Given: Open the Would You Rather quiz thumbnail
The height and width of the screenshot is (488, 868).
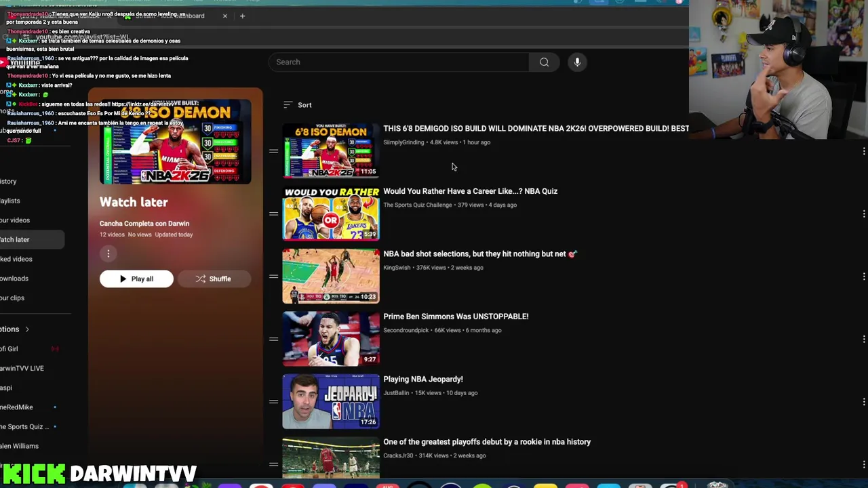Looking at the screenshot, I should click(x=331, y=213).
